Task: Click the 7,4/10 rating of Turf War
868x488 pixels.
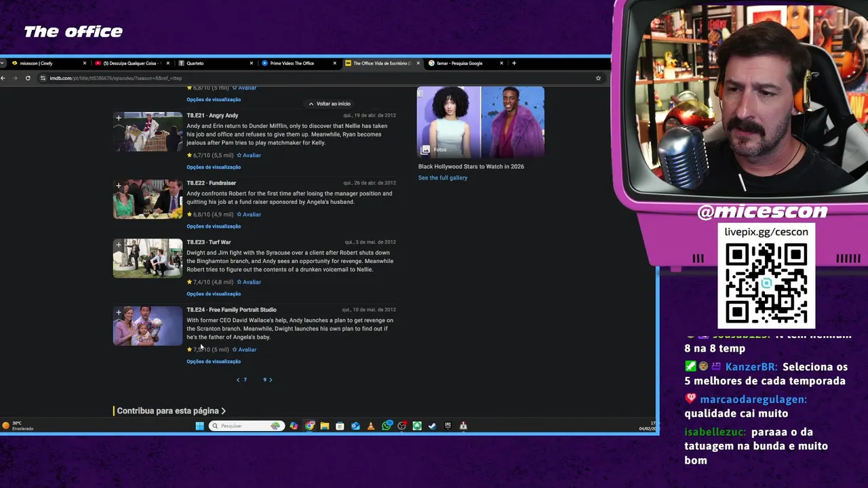Action: point(210,282)
